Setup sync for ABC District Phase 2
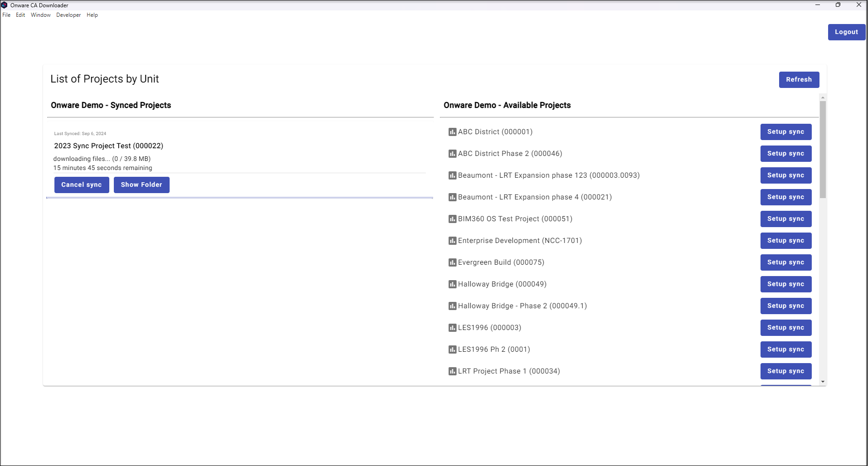Screen dimensions: 868x466 click(x=785, y=154)
